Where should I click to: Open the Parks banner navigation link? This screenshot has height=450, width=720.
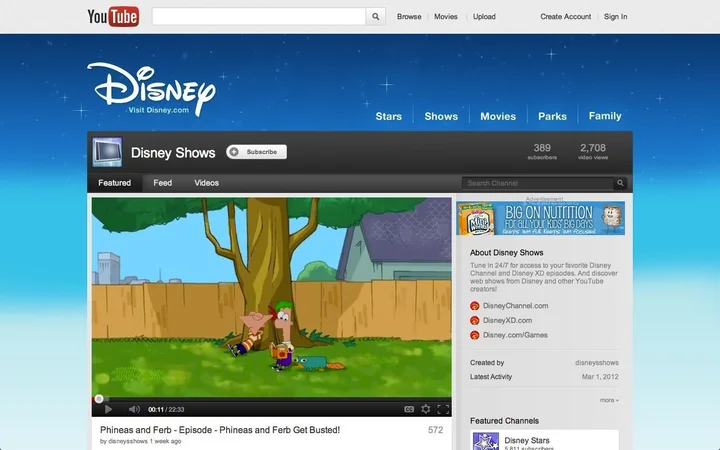pos(552,116)
